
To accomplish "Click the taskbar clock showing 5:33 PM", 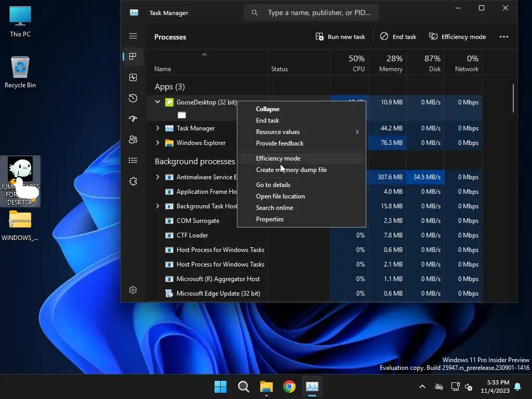I will click(495, 387).
